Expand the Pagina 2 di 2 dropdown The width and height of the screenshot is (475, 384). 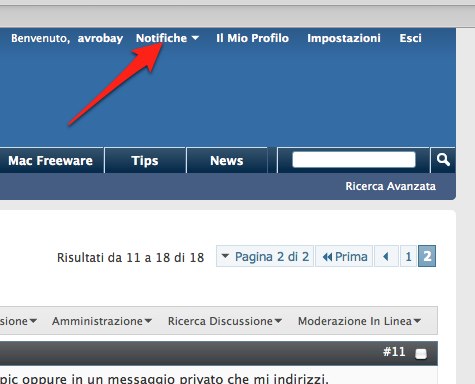[265, 256]
